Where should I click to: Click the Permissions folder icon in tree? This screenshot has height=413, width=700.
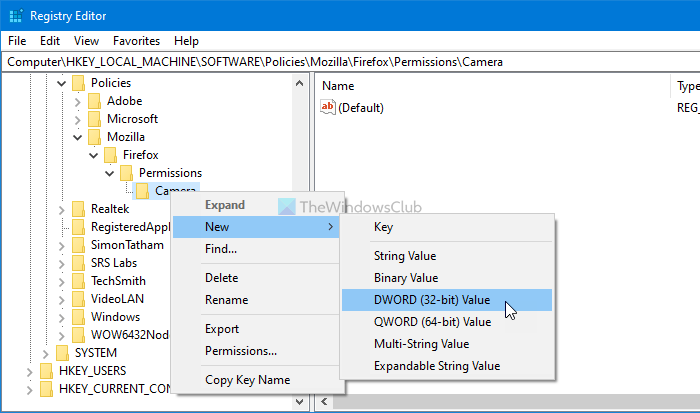pos(126,173)
